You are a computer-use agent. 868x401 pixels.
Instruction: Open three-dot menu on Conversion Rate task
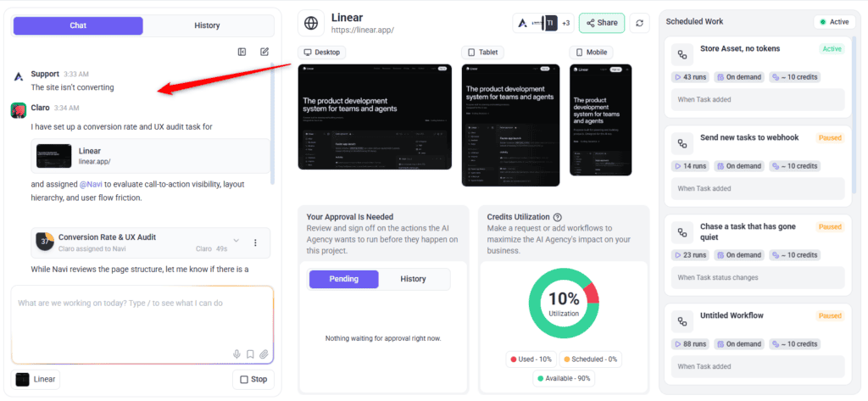tap(255, 242)
